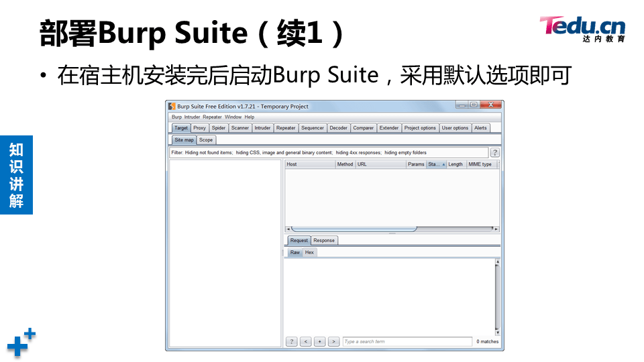Select the Request tab
The image size is (644, 362).
click(x=299, y=241)
